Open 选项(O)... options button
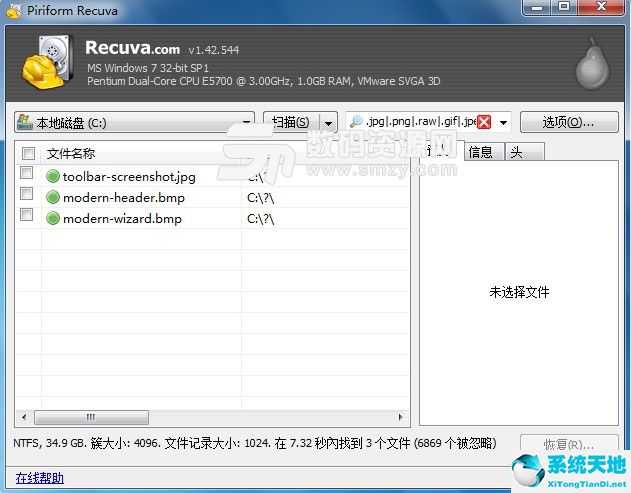631x493 pixels. 569,122
